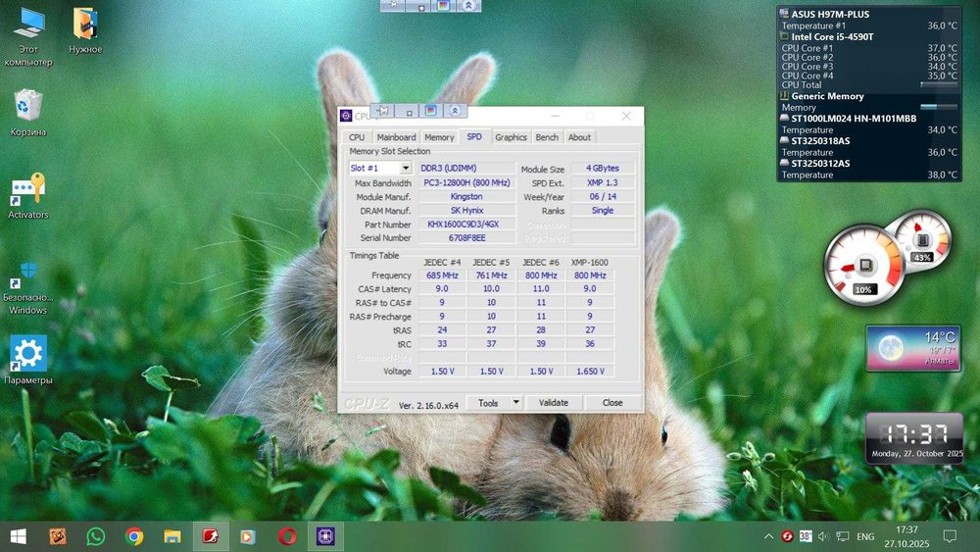Click the XMP 1.3 SPD Ext. value

tap(603, 182)
